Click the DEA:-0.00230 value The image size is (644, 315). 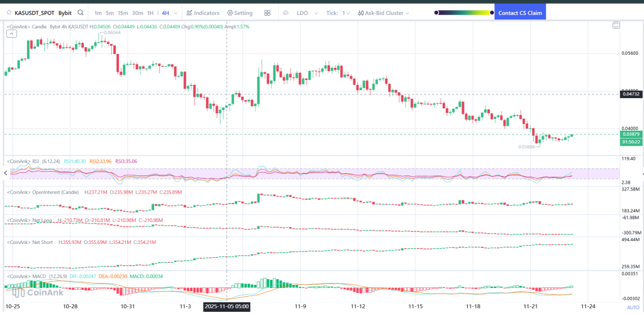(x=113, y=276)
